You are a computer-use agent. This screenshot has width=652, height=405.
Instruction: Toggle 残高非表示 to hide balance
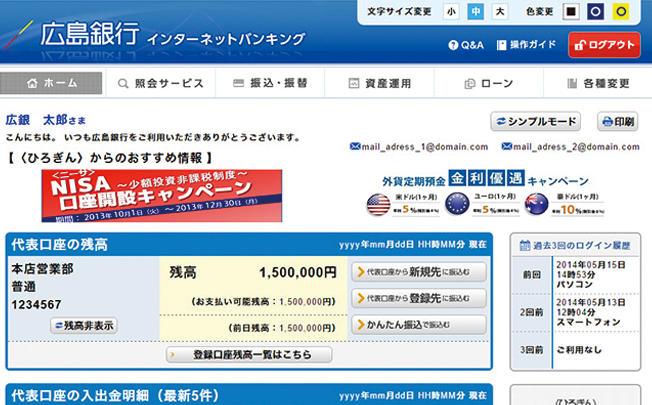84,326
